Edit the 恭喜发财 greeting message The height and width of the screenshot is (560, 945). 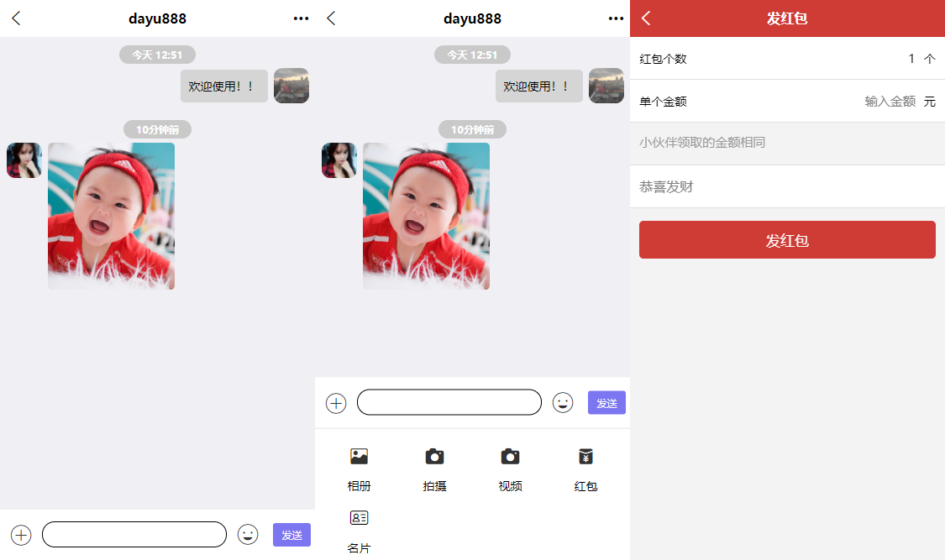(x=787, y=186)
